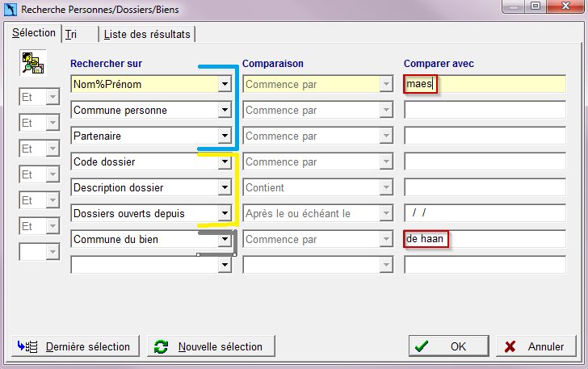Expand the Commune personne combo box
588x369 pixels.
pyautogui.click(x=225, y=110)
